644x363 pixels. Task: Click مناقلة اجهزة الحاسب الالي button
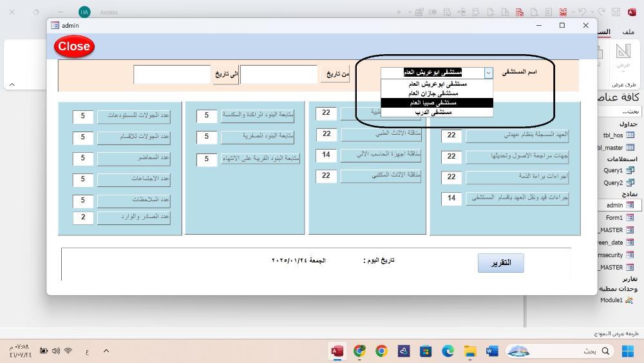[381, 155]
